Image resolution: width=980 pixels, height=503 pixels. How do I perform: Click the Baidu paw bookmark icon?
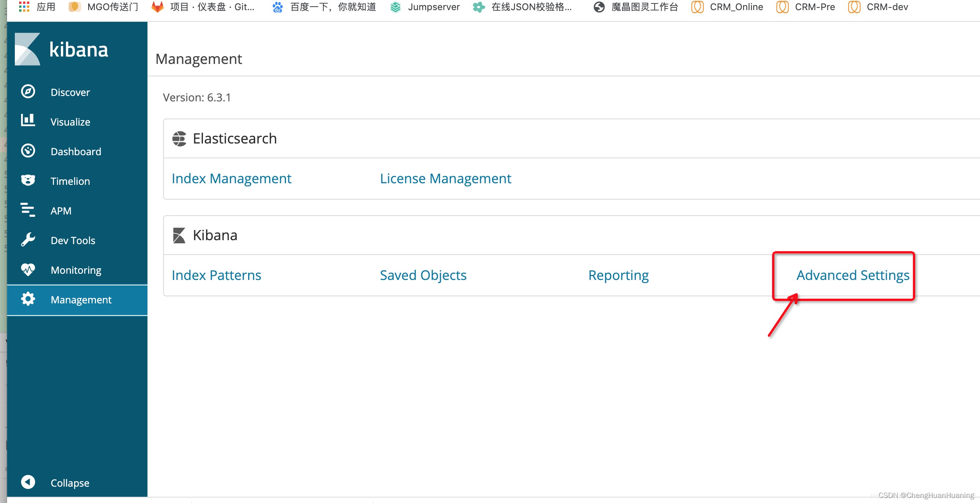[277, 7]
